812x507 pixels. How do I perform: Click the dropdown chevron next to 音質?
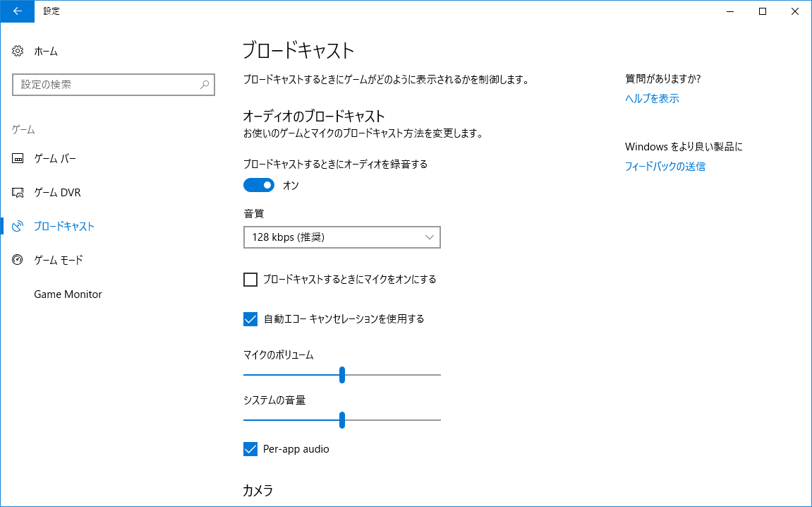tap(429, 237)
